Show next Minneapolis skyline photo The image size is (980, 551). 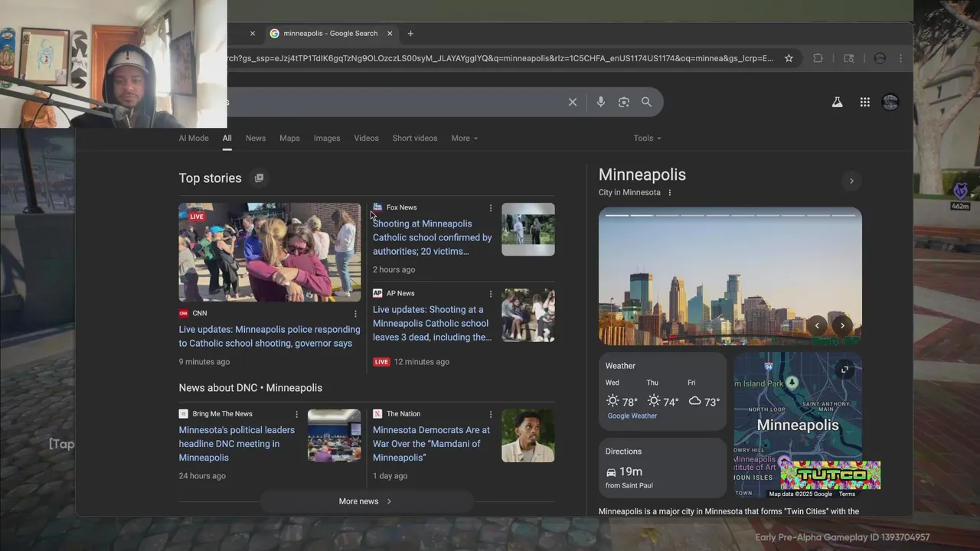(842, 325)
